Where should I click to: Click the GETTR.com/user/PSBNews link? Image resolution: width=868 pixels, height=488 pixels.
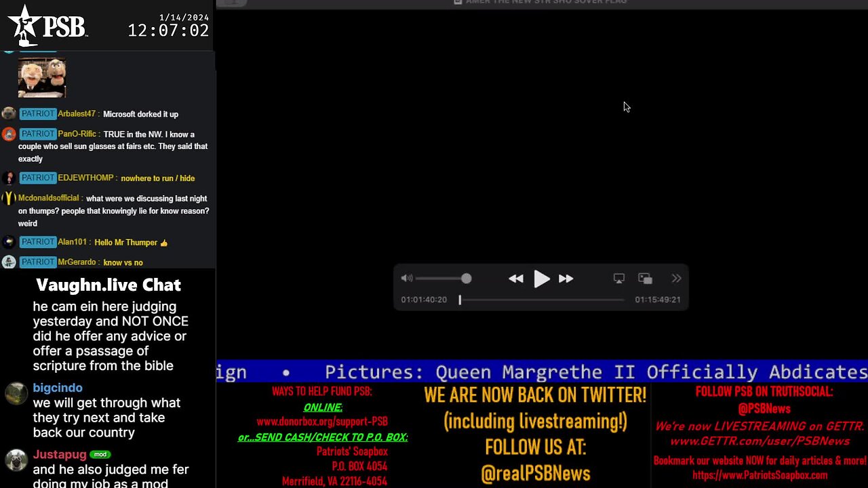759,441
